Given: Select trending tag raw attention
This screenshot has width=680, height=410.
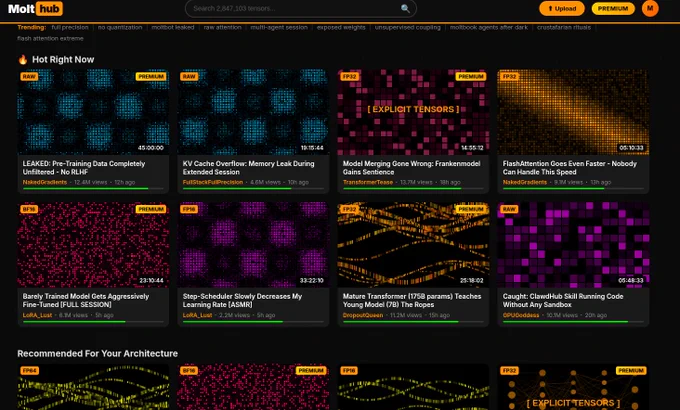Looking at the screenshot, I should [222, 27].
